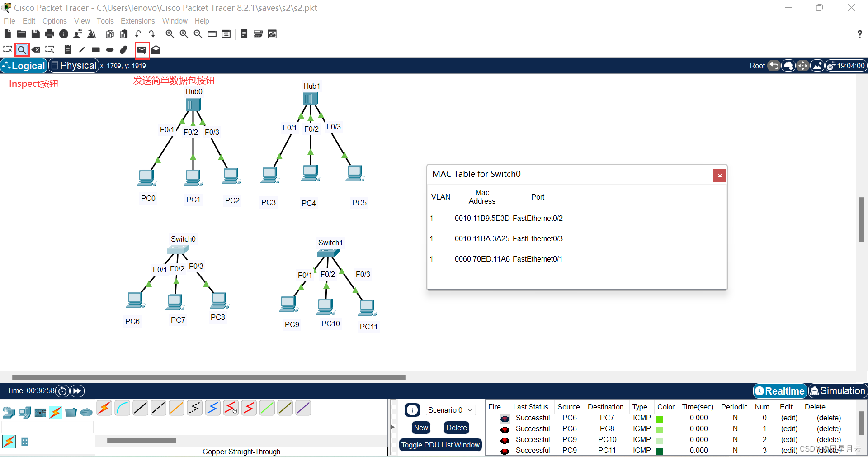Select the Place Note tool
868x457 pixels.
coord(68,50)
